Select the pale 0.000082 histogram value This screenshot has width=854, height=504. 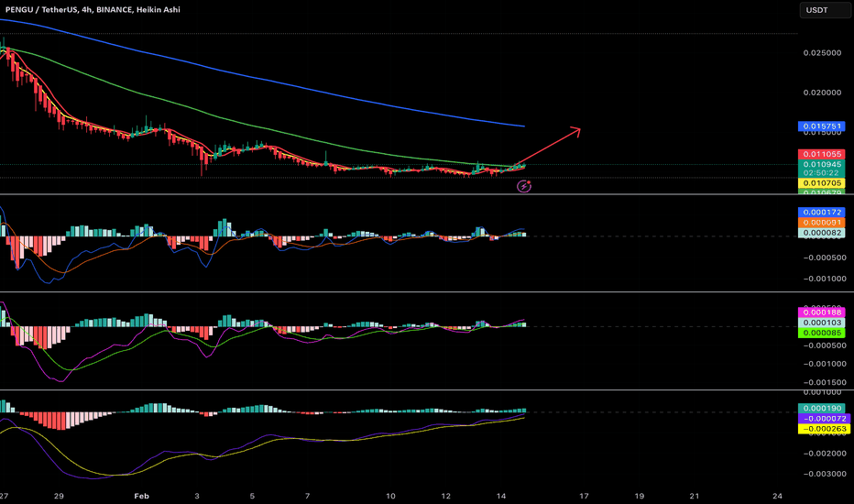(x=821, y=233)
